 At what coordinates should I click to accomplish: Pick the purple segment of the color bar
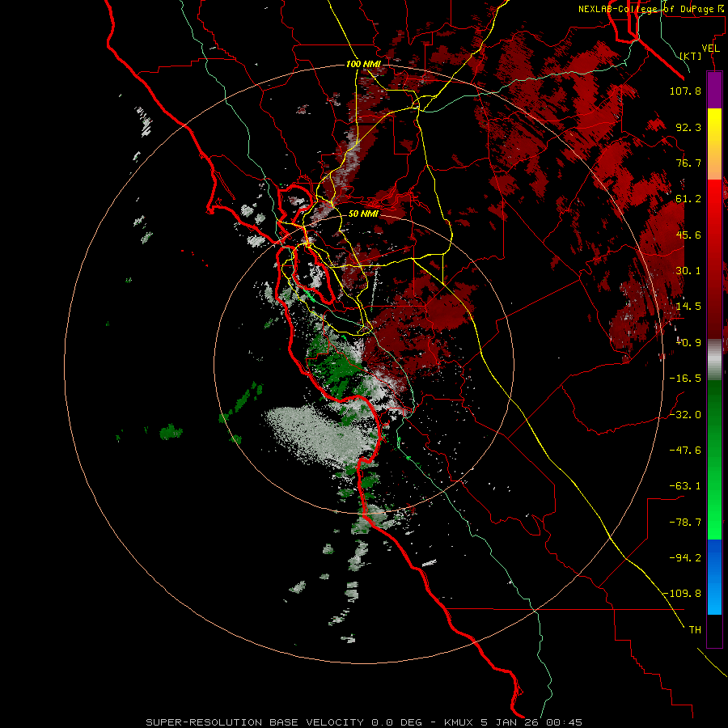coord(714,90)
